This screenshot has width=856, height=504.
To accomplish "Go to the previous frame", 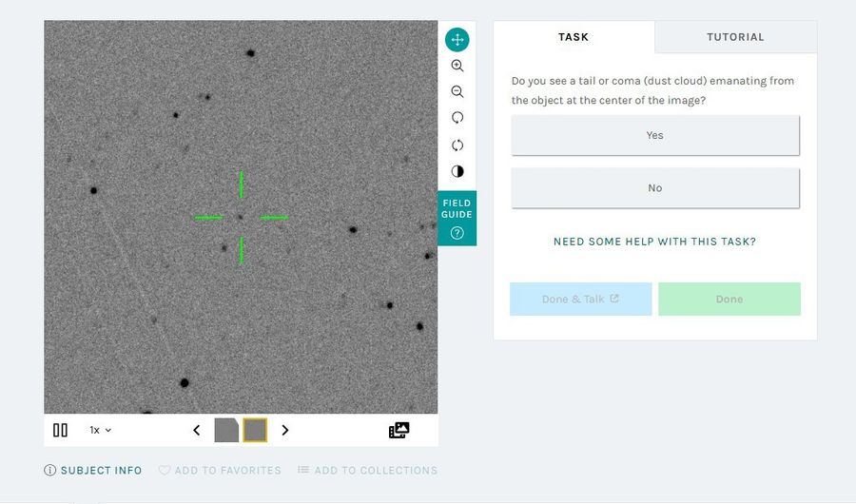I will pos(197,430).
